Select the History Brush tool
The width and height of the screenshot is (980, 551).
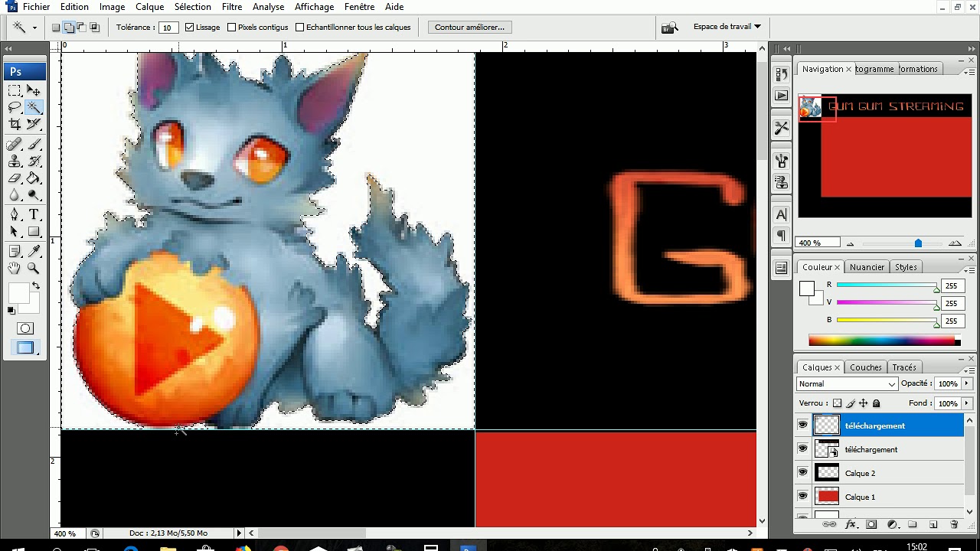pyautogui.click(x=34, y=161)
